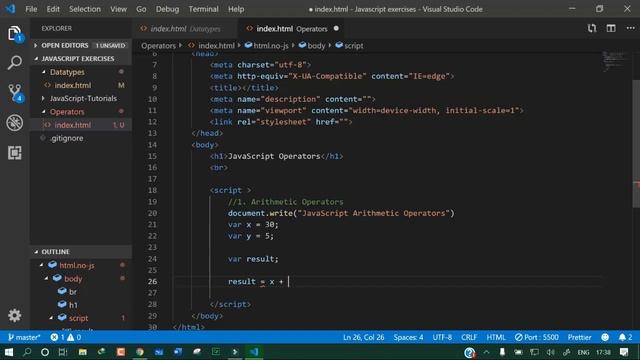Open the Terminal menu

(203, 9)
